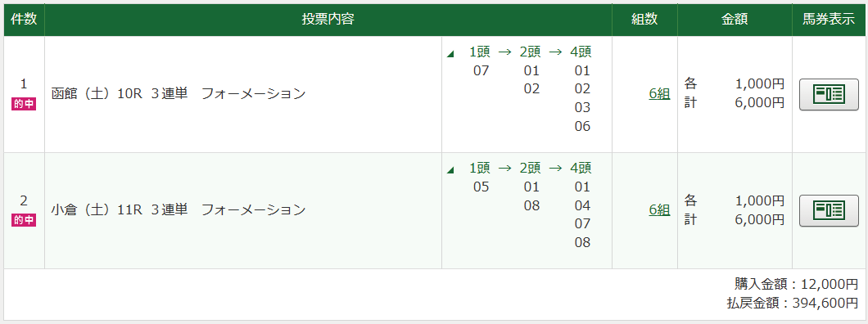
Task: Collapse the 小倉 11R formation triangle
Action: click(450, 169)
